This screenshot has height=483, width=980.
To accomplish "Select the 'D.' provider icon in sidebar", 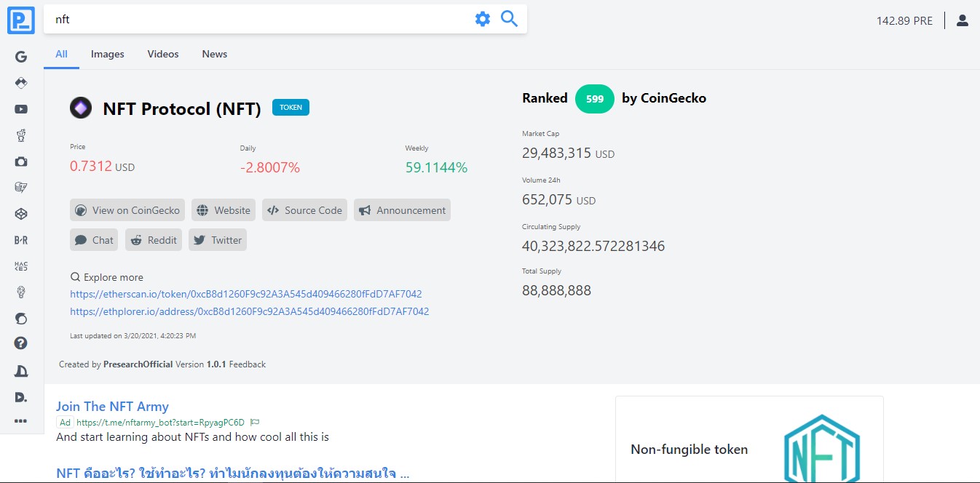I will click(x=21, y=397).
